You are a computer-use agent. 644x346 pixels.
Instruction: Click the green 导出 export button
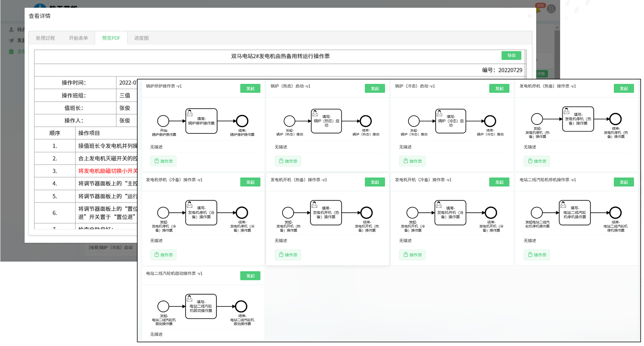pos(511,55)
